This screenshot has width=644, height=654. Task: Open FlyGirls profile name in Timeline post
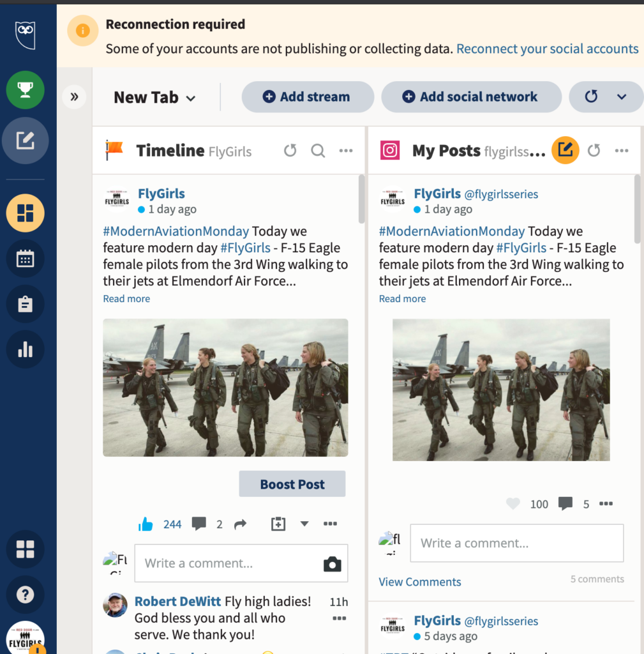[x=161, y=194]
